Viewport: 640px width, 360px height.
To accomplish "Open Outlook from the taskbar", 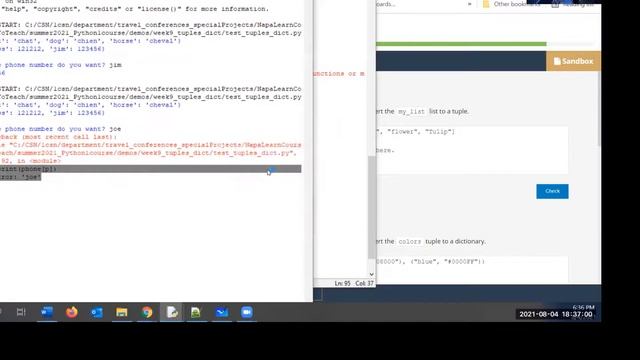I will pyautogui.click(x=97, y=312).
